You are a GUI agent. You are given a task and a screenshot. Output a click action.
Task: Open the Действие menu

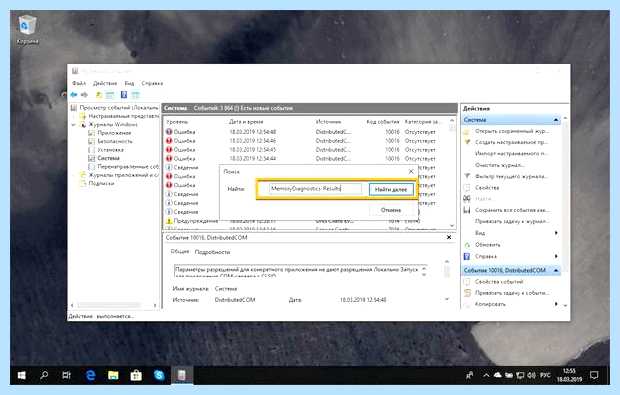coord(105,83)
